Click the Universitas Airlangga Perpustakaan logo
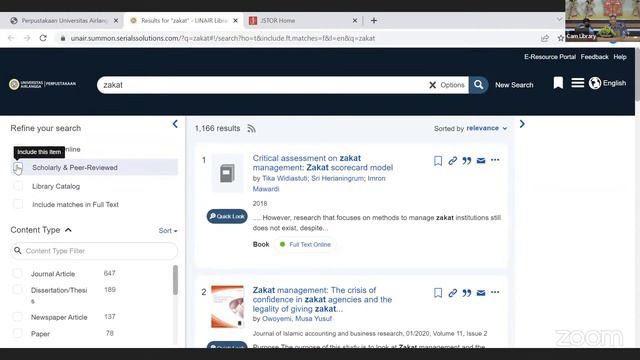The image size is (640, 360). (42, 84)
